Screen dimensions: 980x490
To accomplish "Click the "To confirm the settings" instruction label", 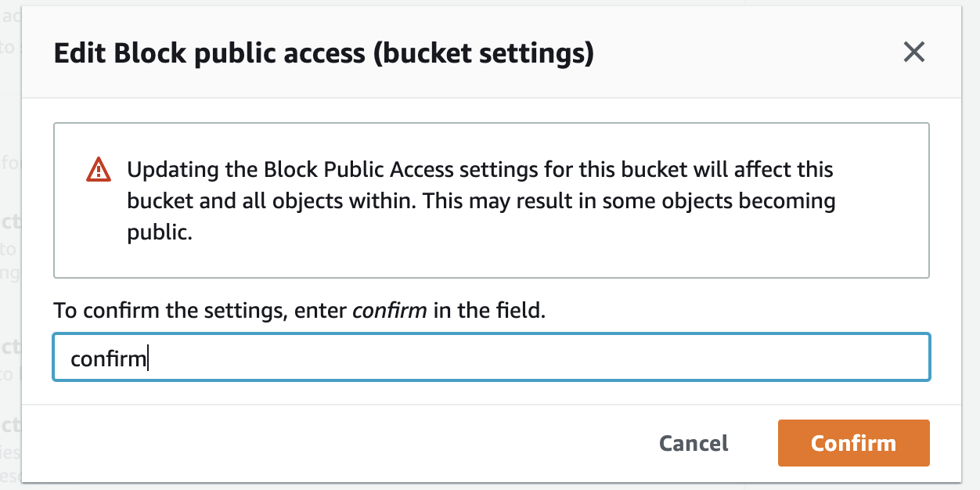I will tap(168, 310).
